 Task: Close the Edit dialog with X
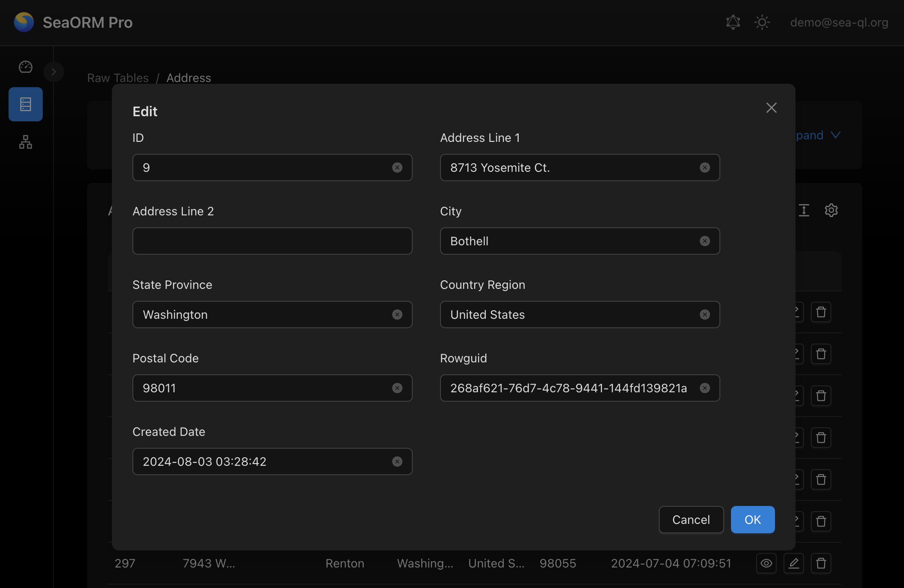coord(772,108)
